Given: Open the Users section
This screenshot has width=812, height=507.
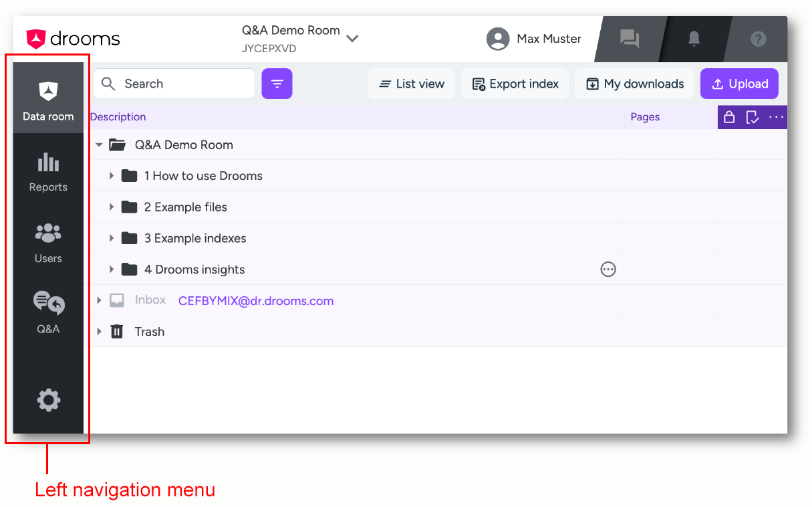Looking at the screenshot, I should [48, 243].
